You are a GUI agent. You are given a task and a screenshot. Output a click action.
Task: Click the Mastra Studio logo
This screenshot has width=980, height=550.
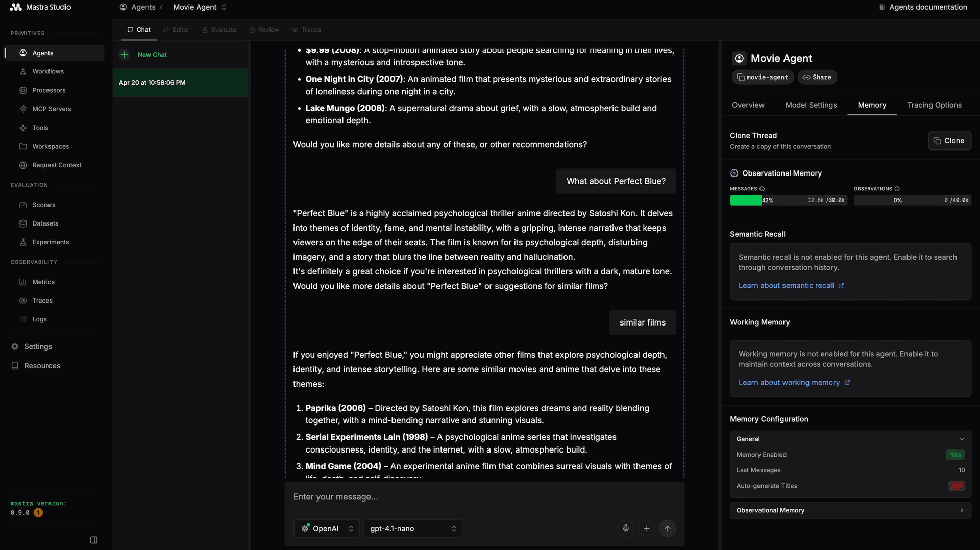[40, 7]
